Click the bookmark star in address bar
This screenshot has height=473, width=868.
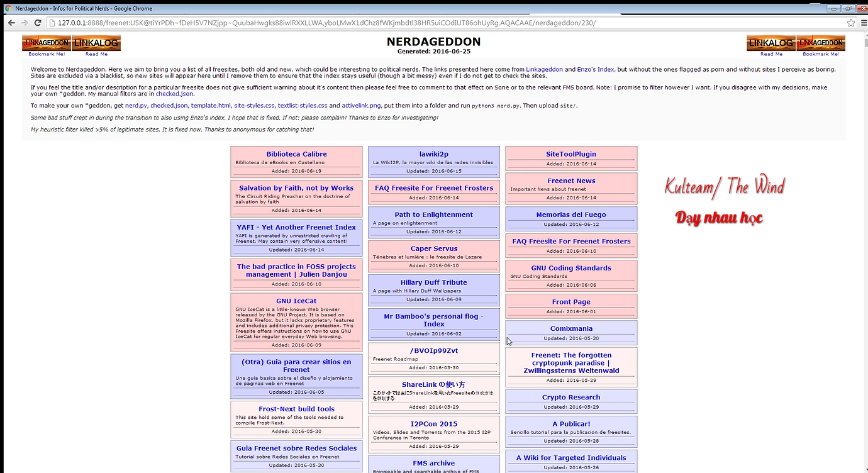tap(851, 23)
